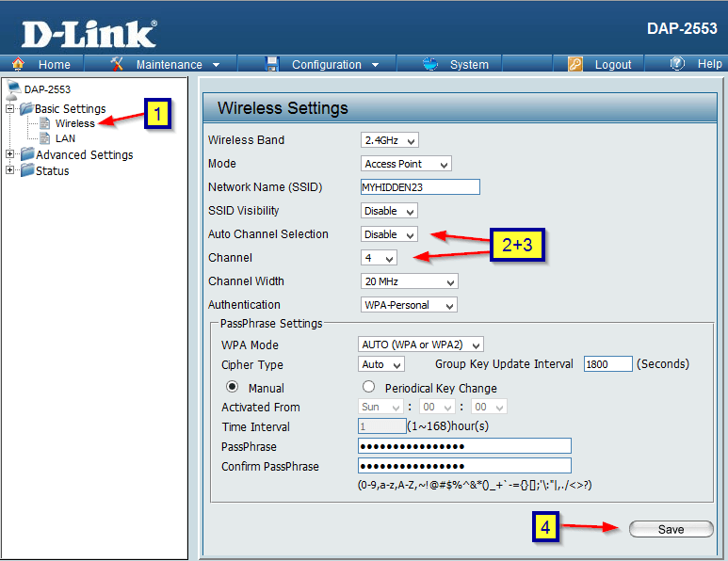This screenshot has height=561, width=728.
Task: Expand the Status tree node
Action: pyautogui.click(x=9, y=170)
